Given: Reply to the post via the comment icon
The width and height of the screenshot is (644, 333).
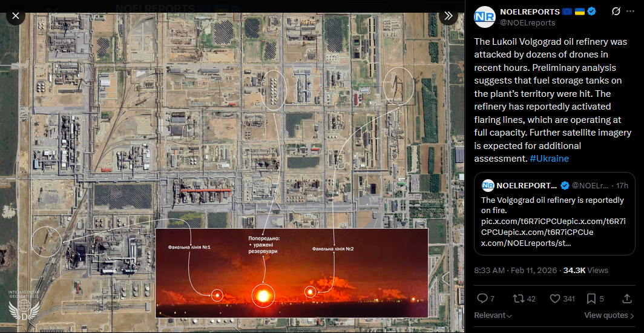Looking at the screenshot, I should pos(482,298).
